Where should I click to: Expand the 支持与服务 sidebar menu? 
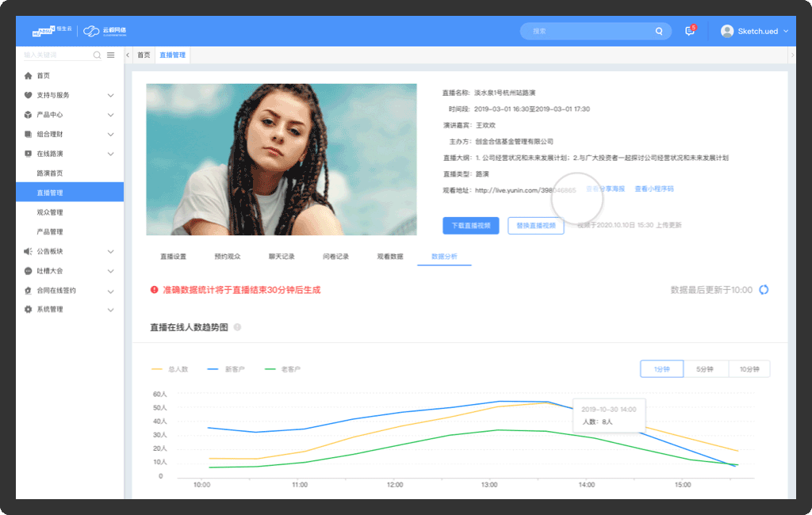coord(110,95)
